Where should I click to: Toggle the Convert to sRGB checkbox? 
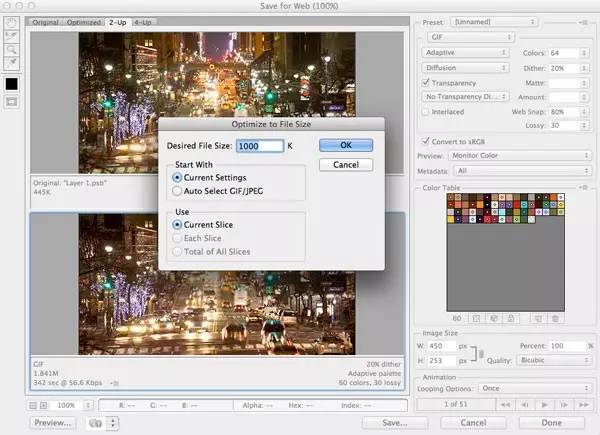coord(423,141)
